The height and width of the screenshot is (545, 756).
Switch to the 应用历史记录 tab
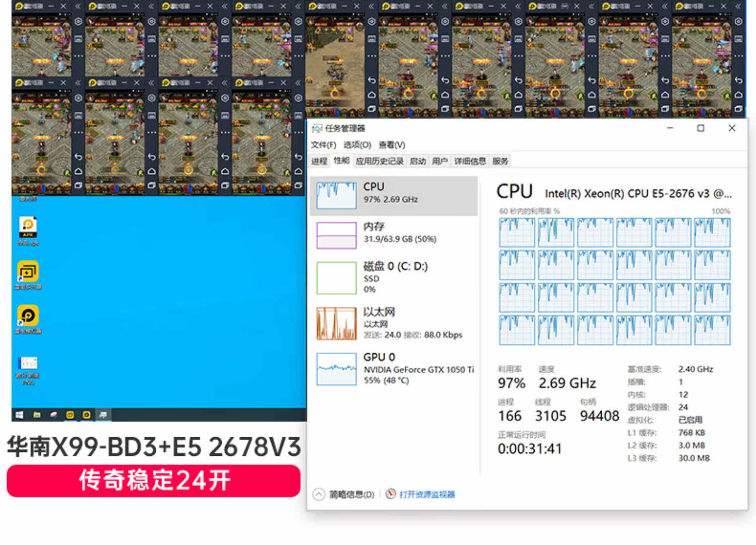380,161
